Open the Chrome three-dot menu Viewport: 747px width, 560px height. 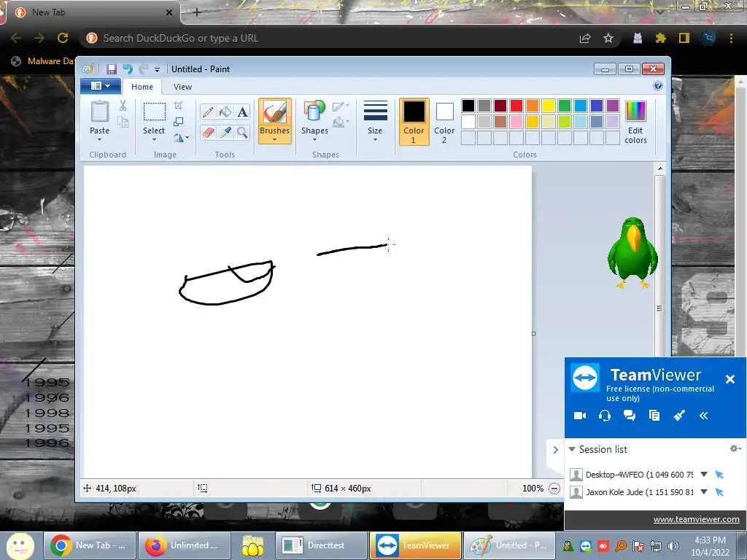(x=731, y=38)
